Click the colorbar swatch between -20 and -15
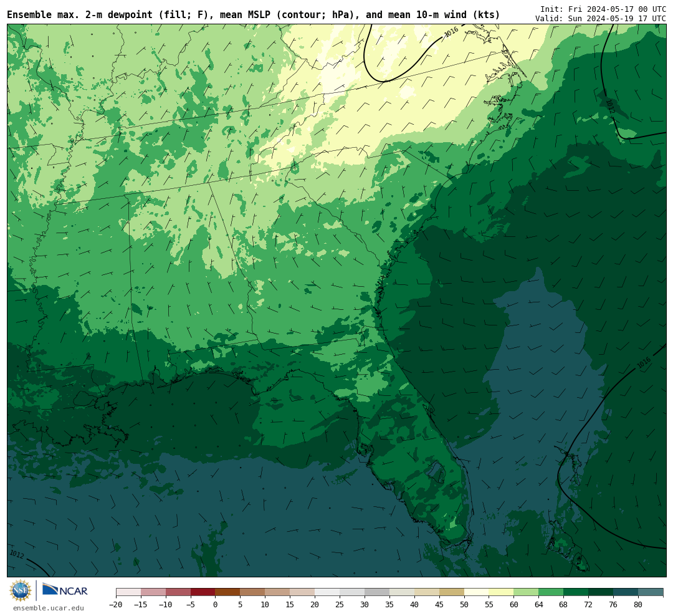The width and height of the screenshot is (673, 616). tap(128, 592)
